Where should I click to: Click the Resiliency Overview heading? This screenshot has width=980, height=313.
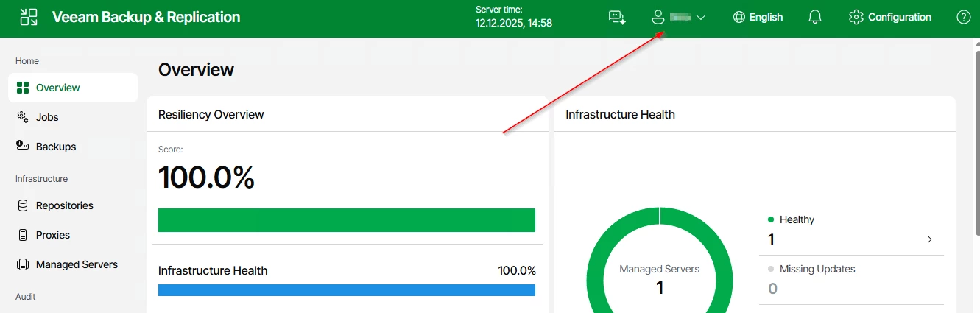[211, 114]
